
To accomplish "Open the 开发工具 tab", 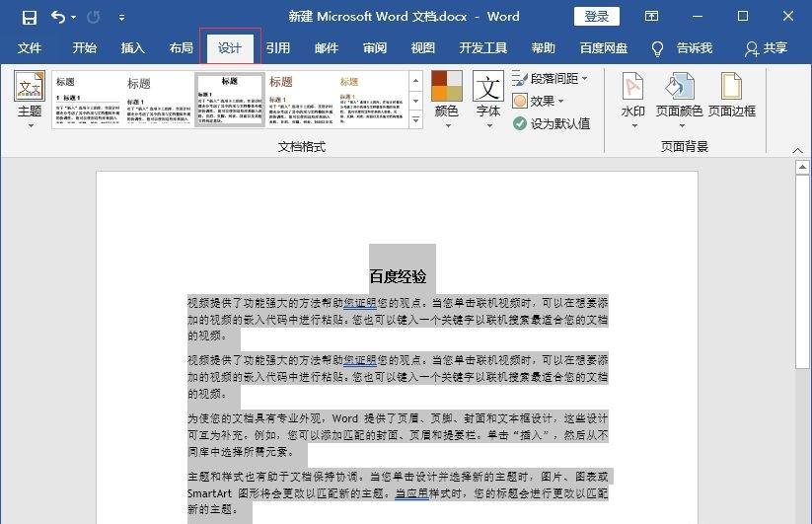I will 483,48.
